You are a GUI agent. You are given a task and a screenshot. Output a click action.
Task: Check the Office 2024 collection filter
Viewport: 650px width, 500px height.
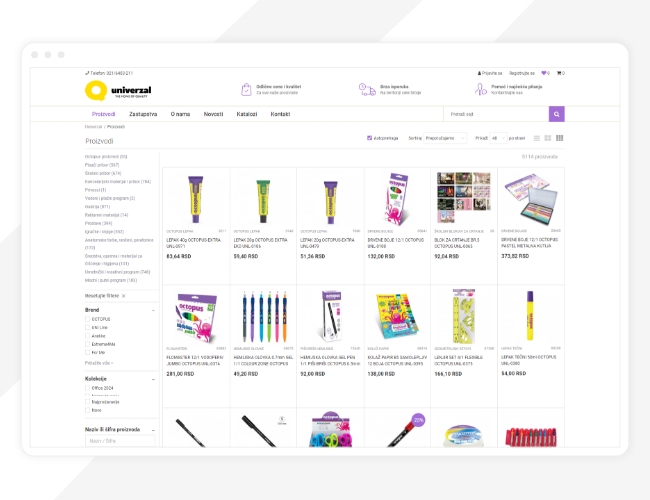87,388
